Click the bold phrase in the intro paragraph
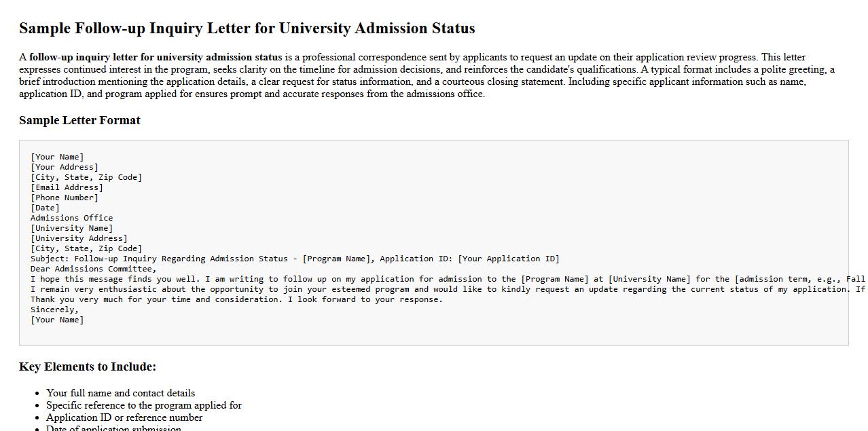 (155, 57)
